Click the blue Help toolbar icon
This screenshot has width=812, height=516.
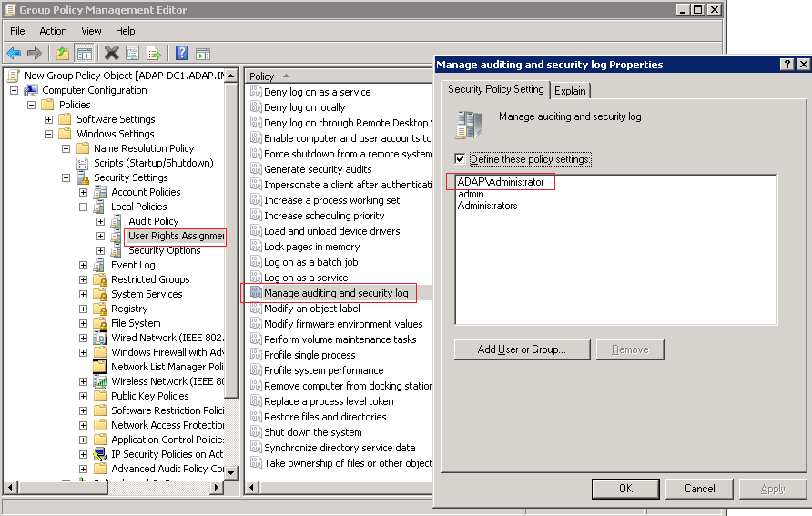pyautogui.click(x=181, y=53)
